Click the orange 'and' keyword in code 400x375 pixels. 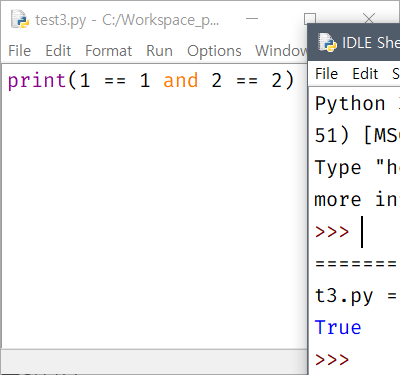181,80
